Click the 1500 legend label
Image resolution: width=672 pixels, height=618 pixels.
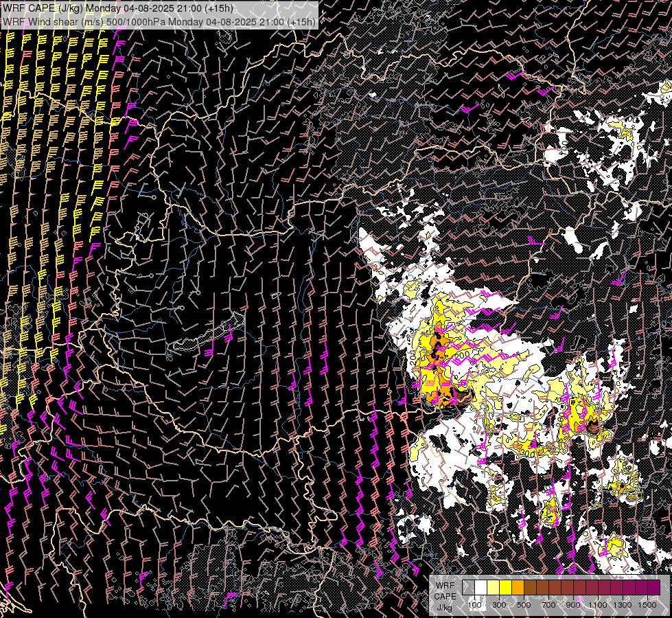(x=647, y=605)
